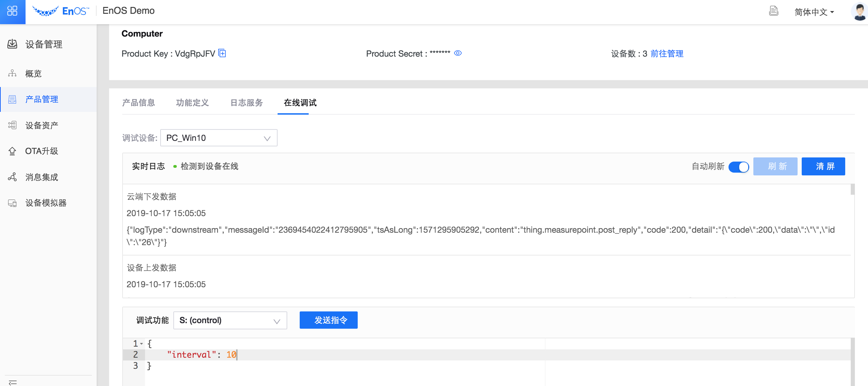Open 设备模拟器 sidebar item
The image size is (868, 386).
46,203
